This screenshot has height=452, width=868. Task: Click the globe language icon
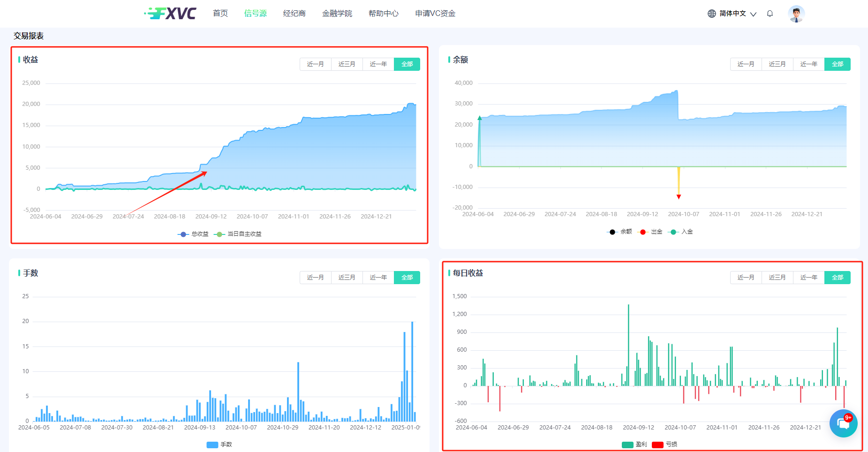(712, 14)
